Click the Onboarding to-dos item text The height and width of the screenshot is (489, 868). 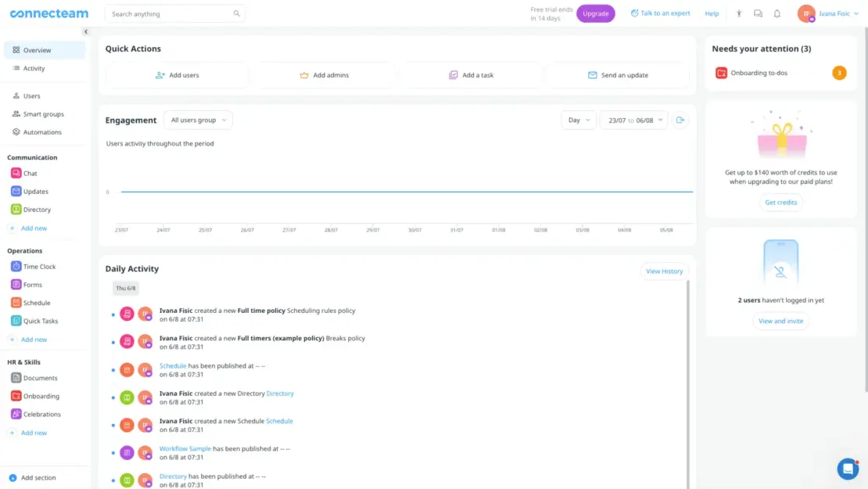(x=759, y=73)
